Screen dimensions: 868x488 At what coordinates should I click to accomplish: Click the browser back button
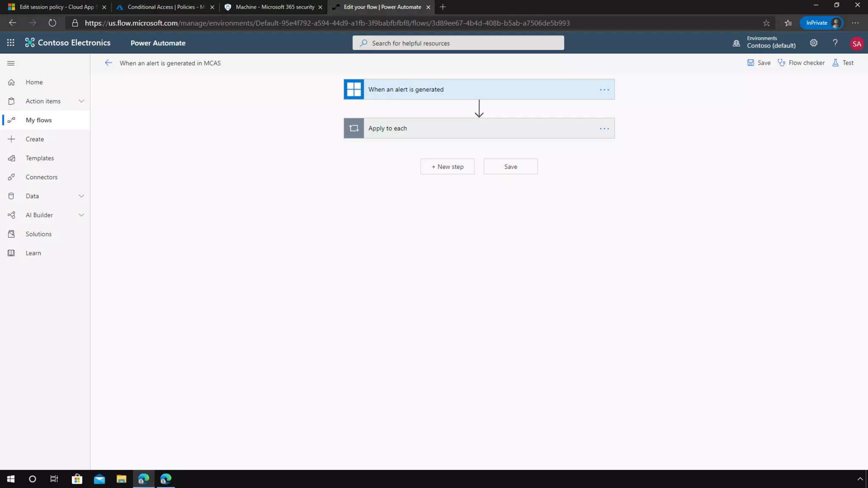[12, 23]
